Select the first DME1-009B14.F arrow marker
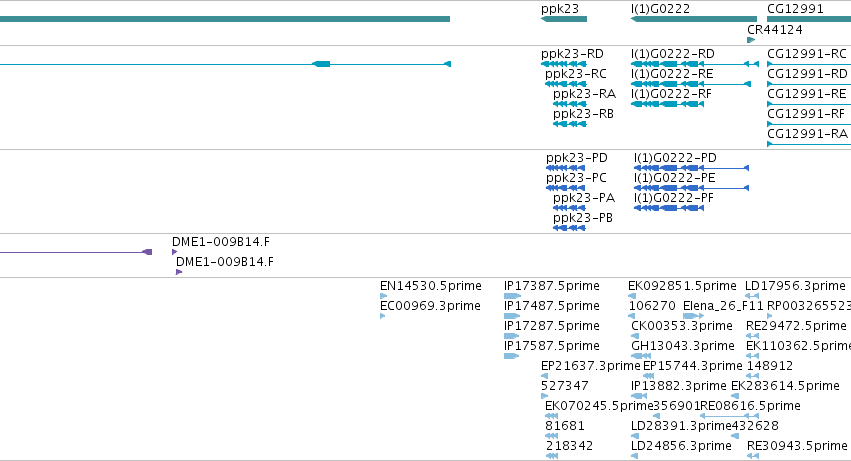The height and width of the screenshot is (461, 851). [x=174, y=252]
